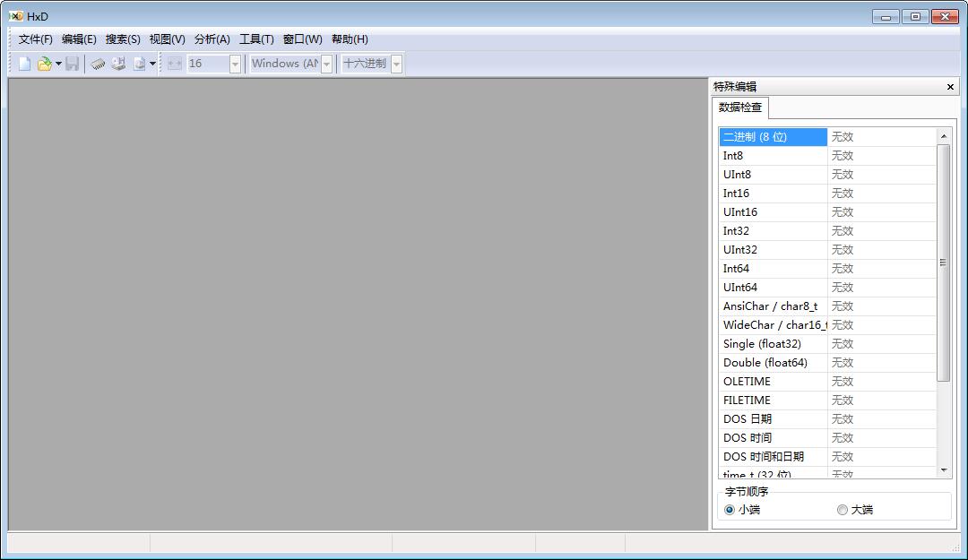968x560 pixels.
Task: Click scroll up arrow in data inspector
Action: pos(943,136)
